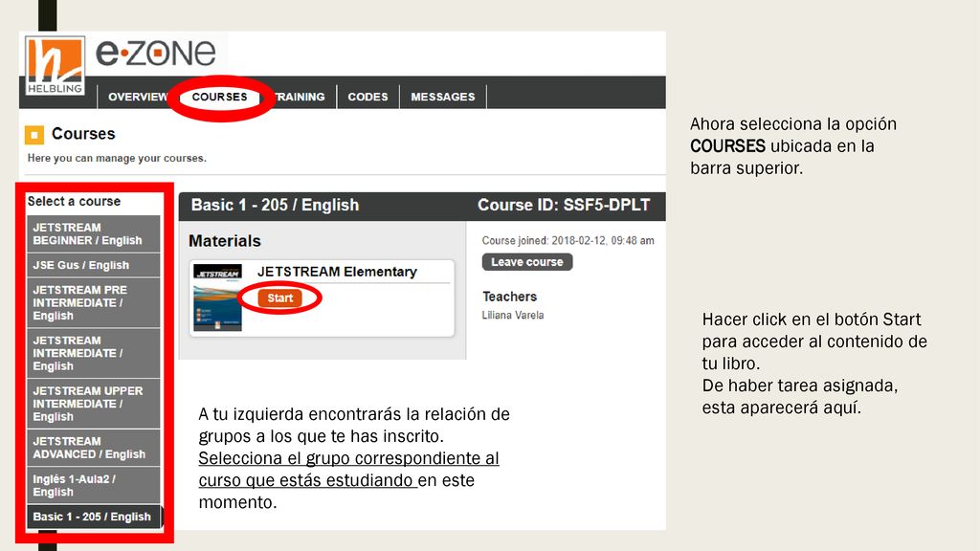This screenshot has height=551, width=980.
Task: Click the JETSTREAM Elementary title
Action: pos(337,272)
